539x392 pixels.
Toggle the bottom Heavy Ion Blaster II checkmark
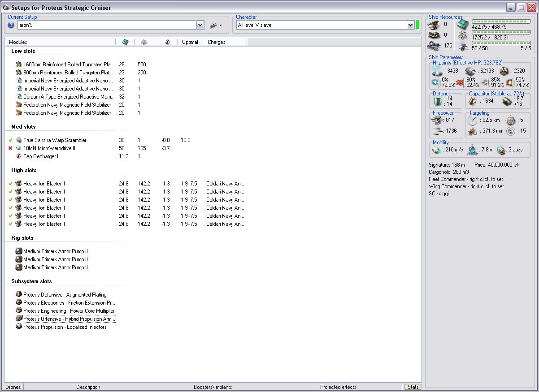tap(10, 224)
